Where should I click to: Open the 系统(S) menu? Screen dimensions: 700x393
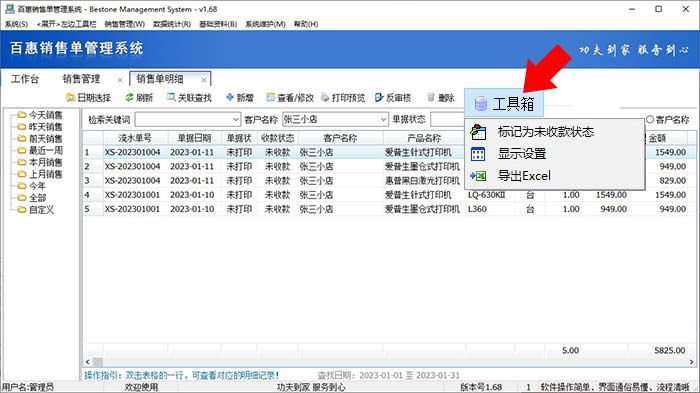[16, 24]
